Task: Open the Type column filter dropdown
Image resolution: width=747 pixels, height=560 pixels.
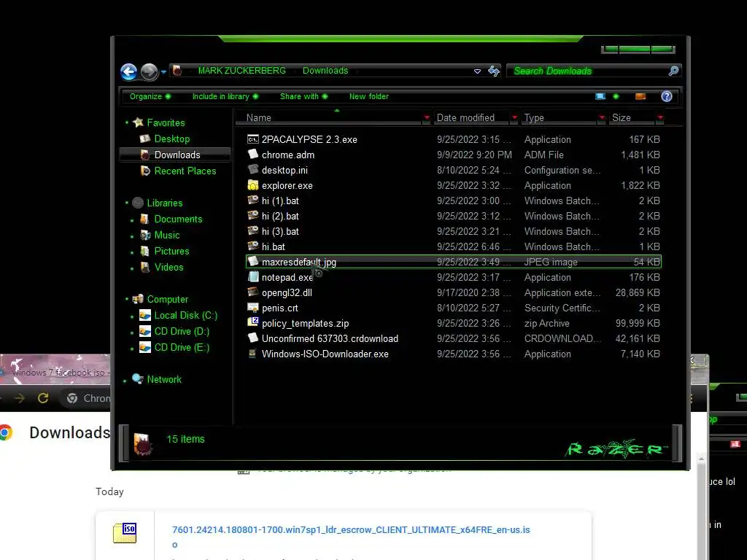Action: click(602, 117)
